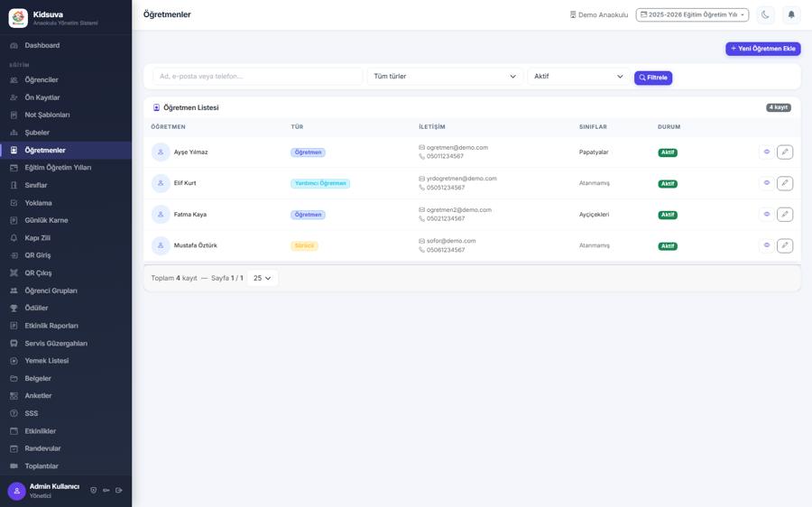This screenshot has height=507, width=812.
Task: Click edit pencil icon for Ayşe Yılmaz
Action: (x=785, y=152)
